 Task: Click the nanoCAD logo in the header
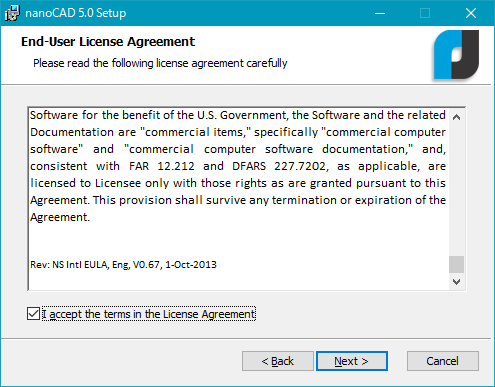[456, 55]
